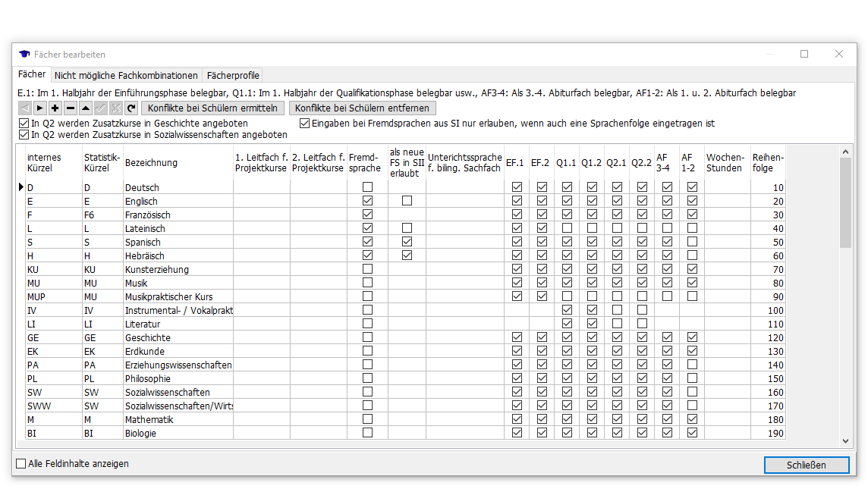This screenshot has height=492, width=868.
Task: Click the Bezeichnung column header
Action: pyautogui.click(x=178, y=162)
